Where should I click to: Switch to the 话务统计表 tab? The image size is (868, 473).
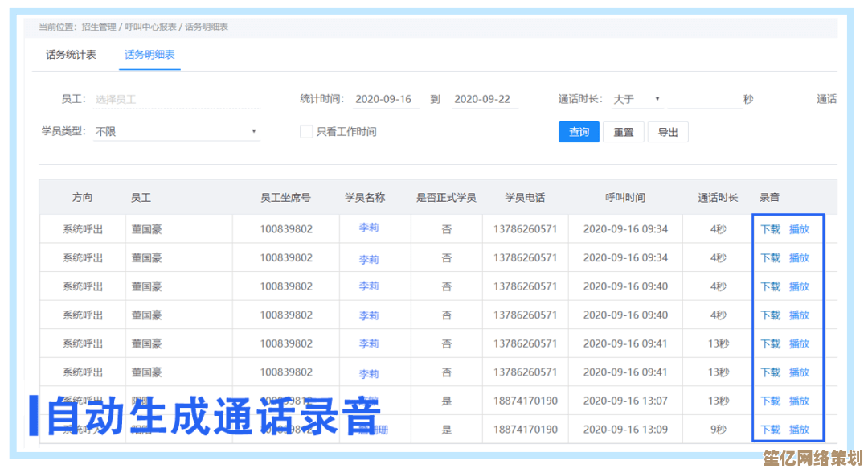point(71,55)
